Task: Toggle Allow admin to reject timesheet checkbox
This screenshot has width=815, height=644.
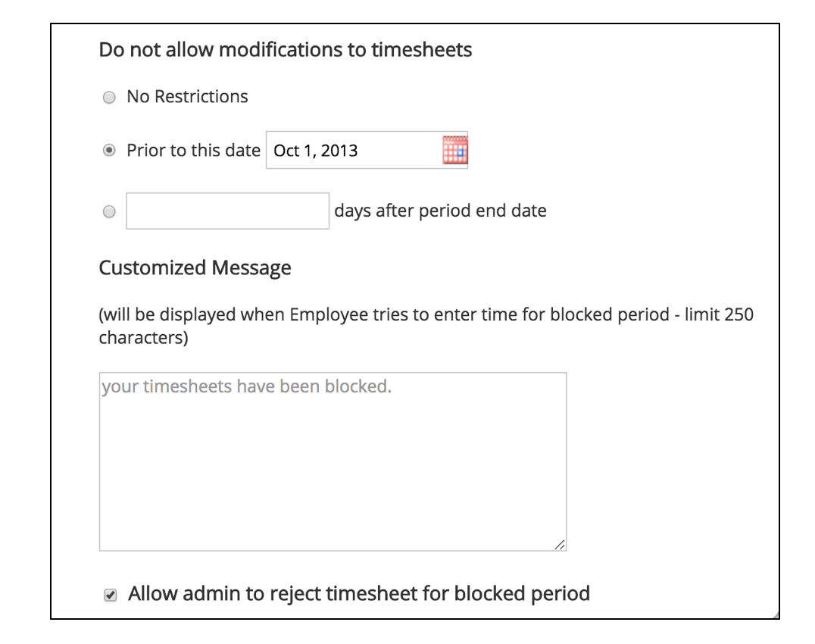Action: [x=110, y=594]
